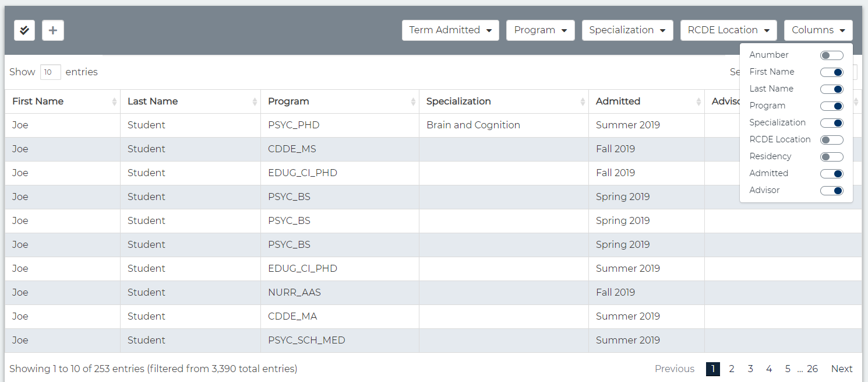
Task: Click the Show entries count field
Action: [50, 72]
